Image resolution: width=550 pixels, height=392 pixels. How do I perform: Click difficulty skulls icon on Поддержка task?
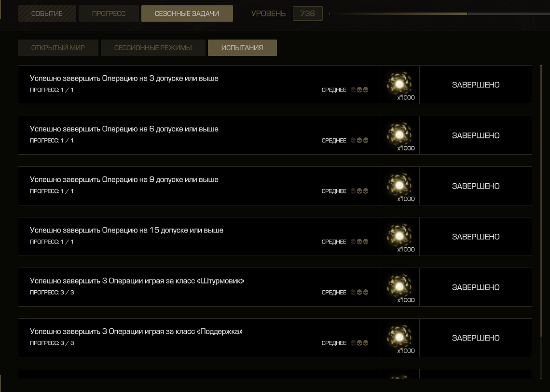click(x=359, y=342)
